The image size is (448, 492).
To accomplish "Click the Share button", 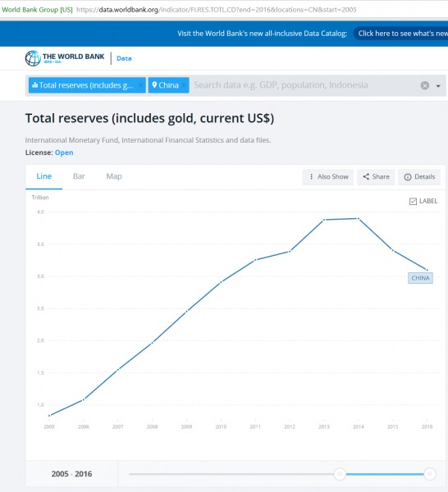I will (x=376, y=177).
